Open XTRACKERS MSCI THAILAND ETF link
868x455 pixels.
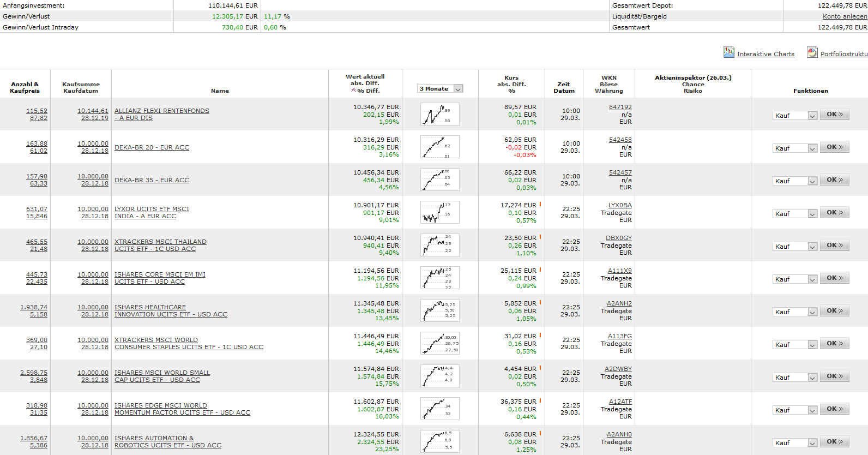tap(160, 245)
